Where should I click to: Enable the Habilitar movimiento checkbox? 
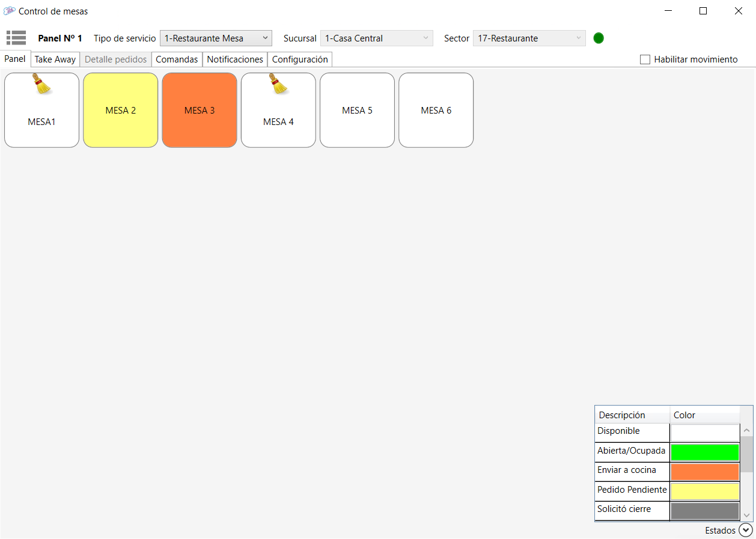(x=645, y=59)
